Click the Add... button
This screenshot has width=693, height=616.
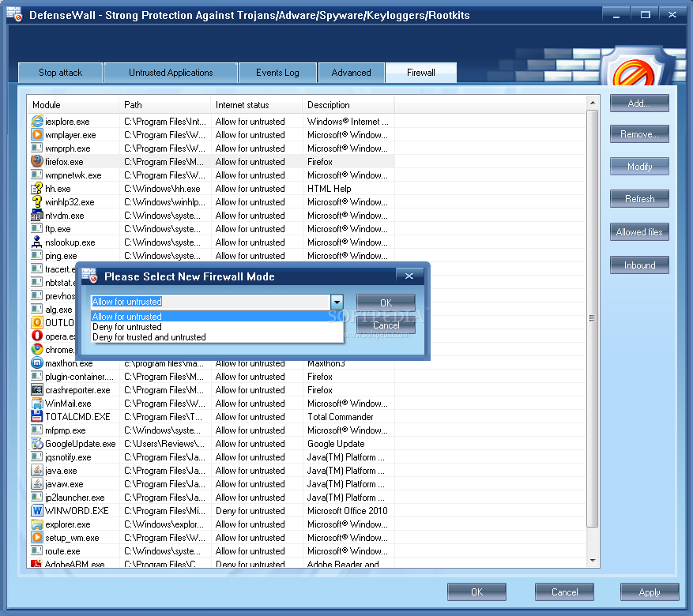639,103
